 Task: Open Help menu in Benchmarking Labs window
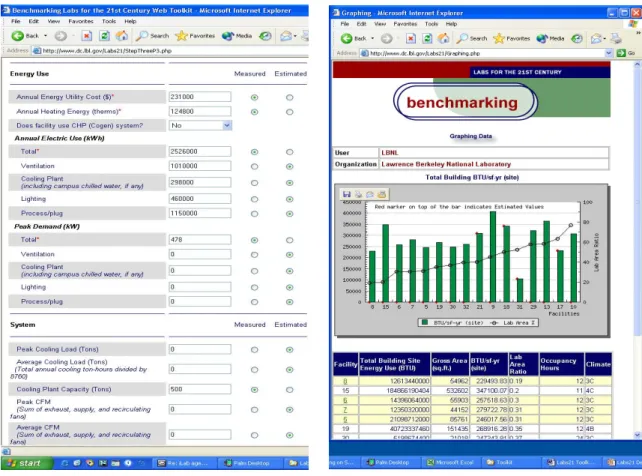130,21
